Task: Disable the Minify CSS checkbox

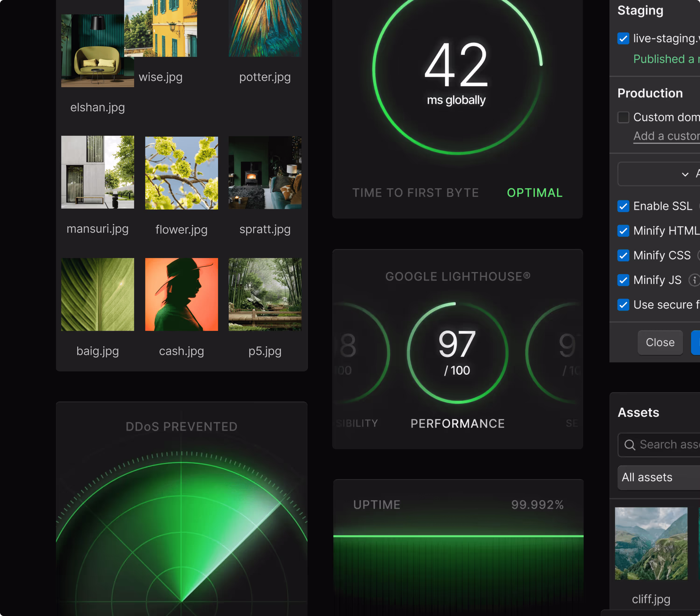Action: pyautogui.click(x=623, y=255)
